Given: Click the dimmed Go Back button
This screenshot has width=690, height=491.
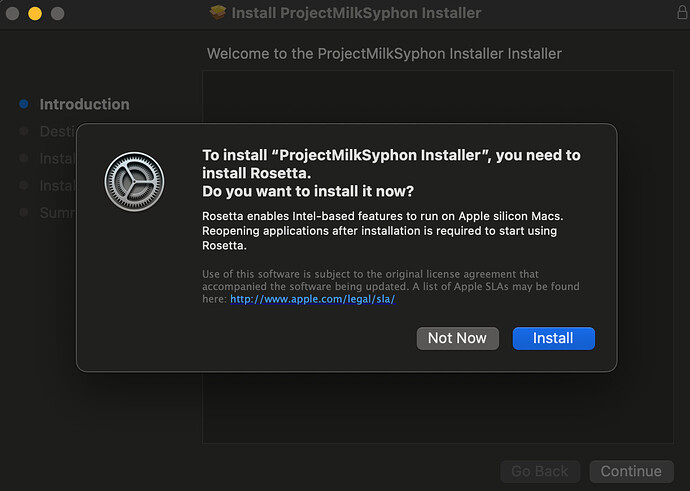Looking at the screenshot, I should point(540,471).
